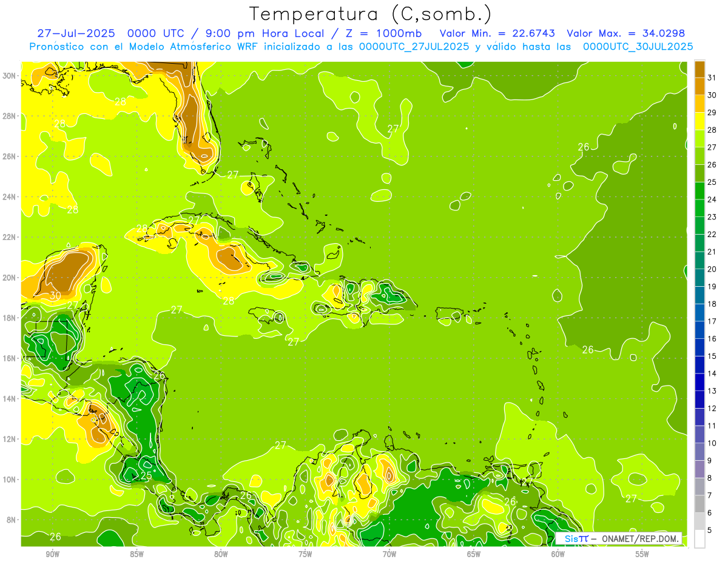Click the 31 value on the color scale
Screen dimensions: 728x562
[712, 78]
